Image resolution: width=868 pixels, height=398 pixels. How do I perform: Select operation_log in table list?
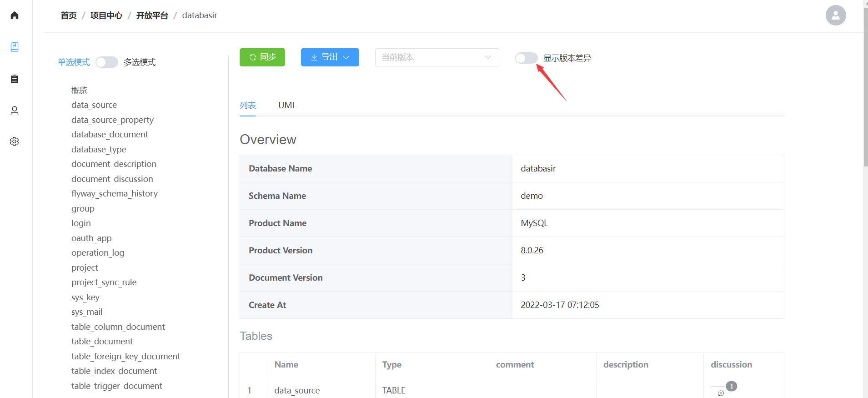97,252
